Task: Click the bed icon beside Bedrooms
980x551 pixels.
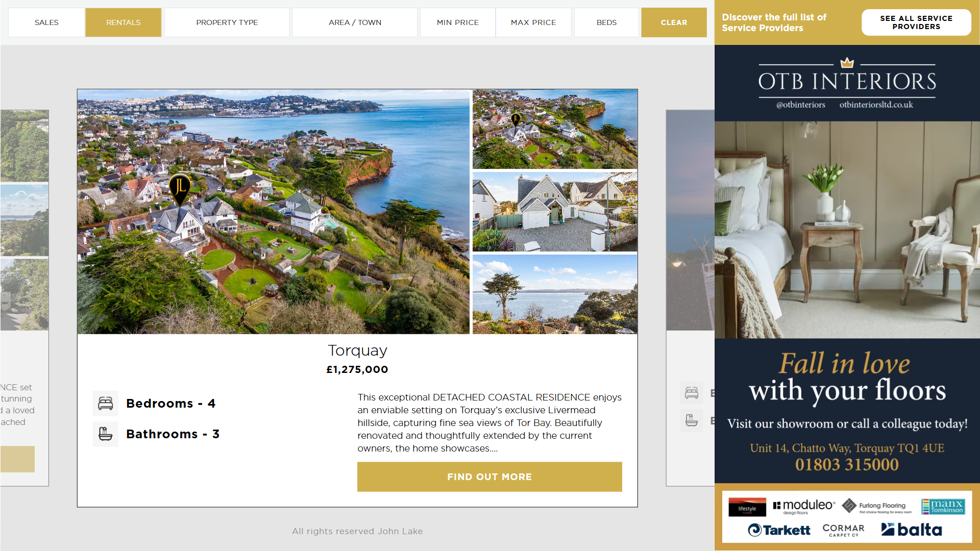Action: (x=106, y=404)
